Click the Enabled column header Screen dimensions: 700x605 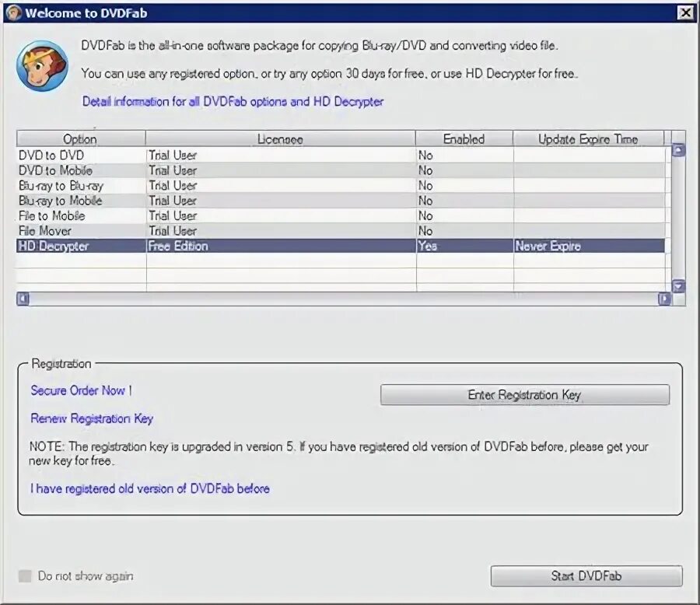(464, 139)
